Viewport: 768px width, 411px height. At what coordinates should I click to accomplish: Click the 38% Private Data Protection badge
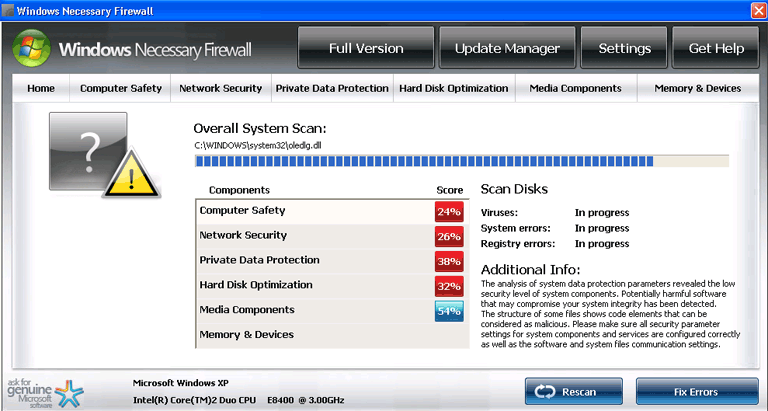coord(449,262)
